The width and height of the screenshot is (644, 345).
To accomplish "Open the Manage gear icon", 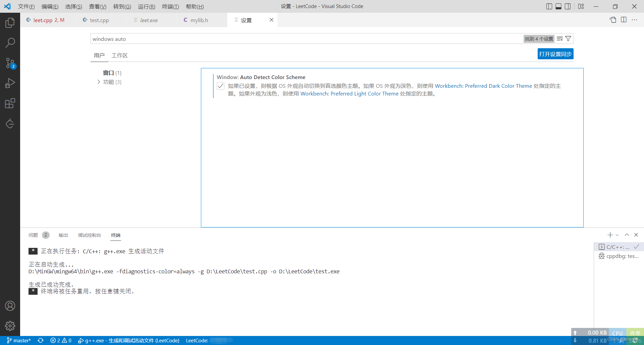I will [10, 326].
